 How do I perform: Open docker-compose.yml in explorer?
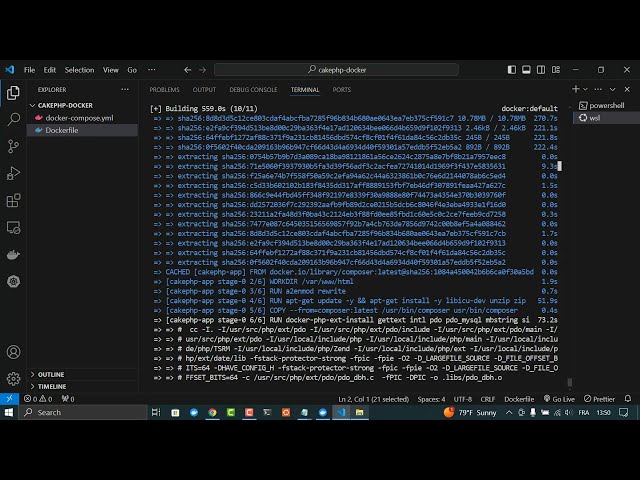coord(82,118)
